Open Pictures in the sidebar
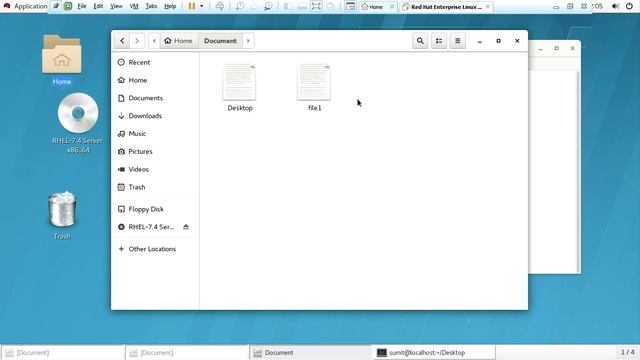This screenshot has height=360, width=640. pyautogui.click(x=155, y=151)
